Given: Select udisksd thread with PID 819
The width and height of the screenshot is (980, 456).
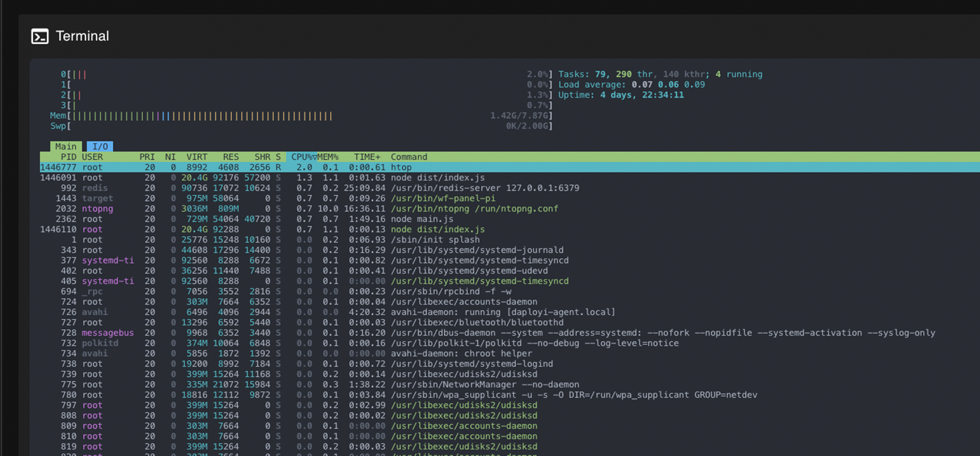Looking at the screenshot, I should [x=510, y=446].
